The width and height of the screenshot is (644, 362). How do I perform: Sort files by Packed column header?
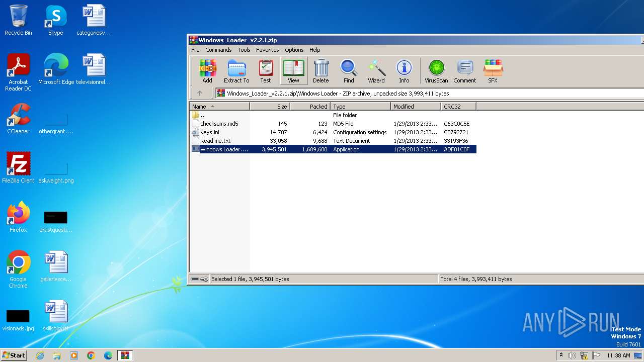[310, 107]
